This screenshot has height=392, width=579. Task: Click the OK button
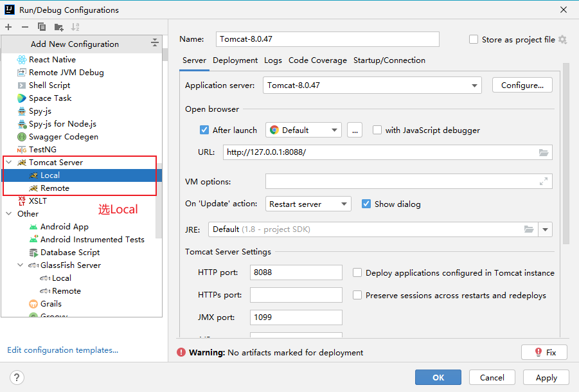pos(438,377)
